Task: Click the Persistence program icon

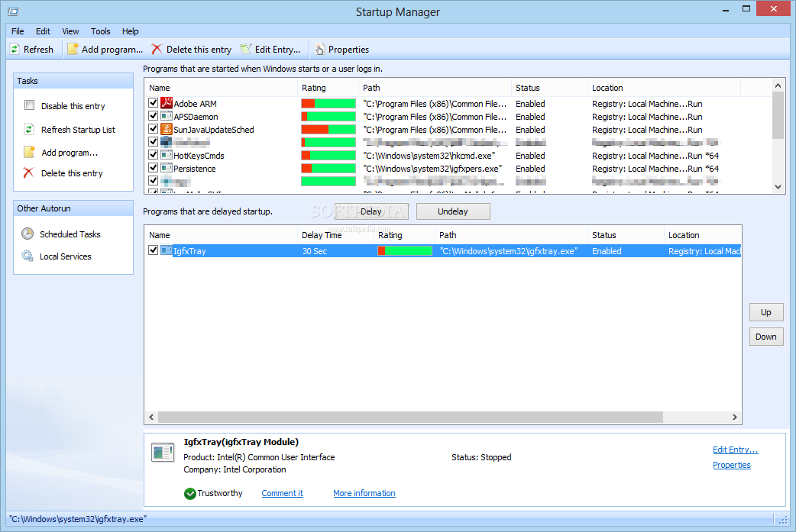Action: click(167, 169)
